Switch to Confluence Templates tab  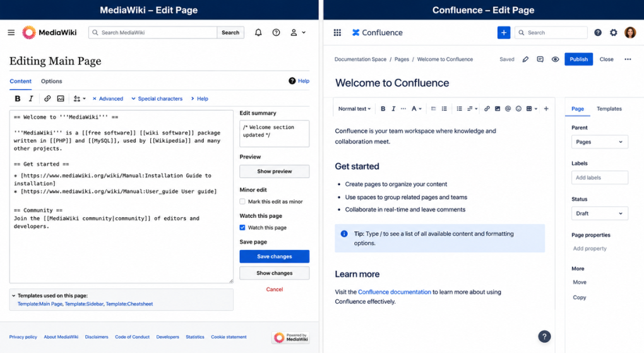point(609,109)
